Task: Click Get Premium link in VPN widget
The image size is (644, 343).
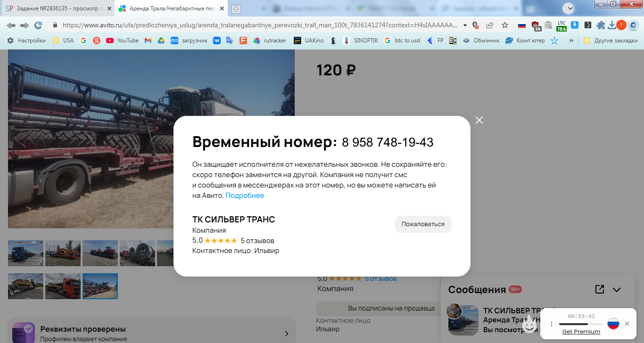Action: (x=581, y=332)
